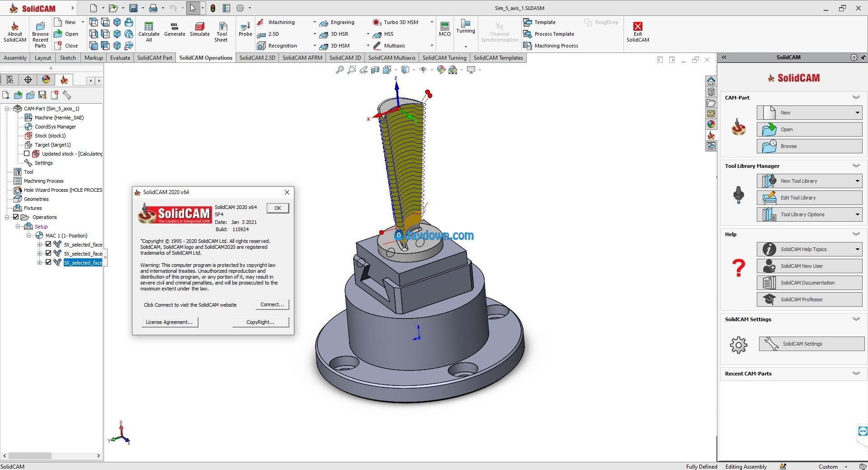Click the Save icon in quick toolbar
The width and height of the screenshot is (868, 470).
click(133, 8)
